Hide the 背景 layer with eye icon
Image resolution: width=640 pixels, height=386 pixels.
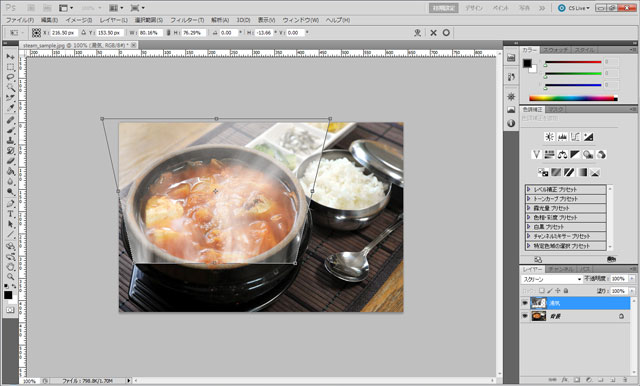525,316
